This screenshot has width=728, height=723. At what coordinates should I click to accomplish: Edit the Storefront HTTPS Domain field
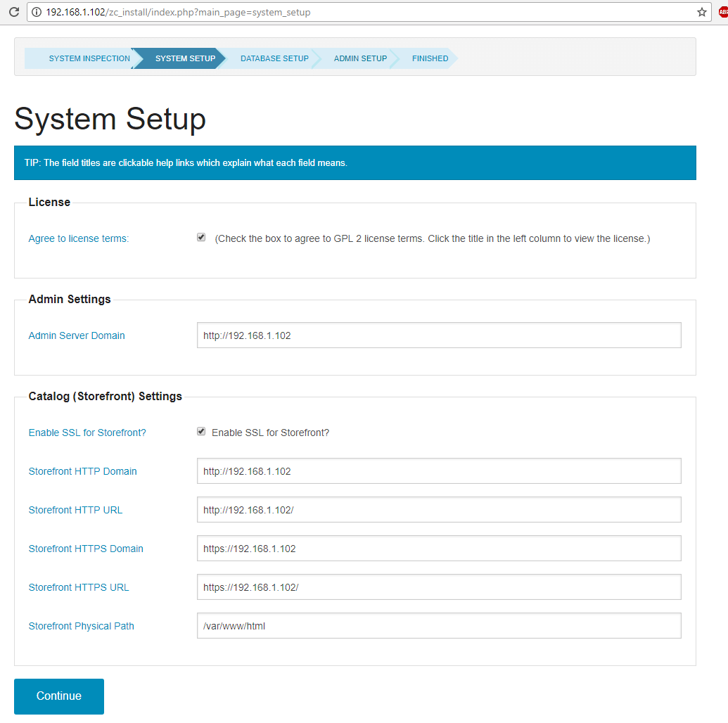(439, 549)
